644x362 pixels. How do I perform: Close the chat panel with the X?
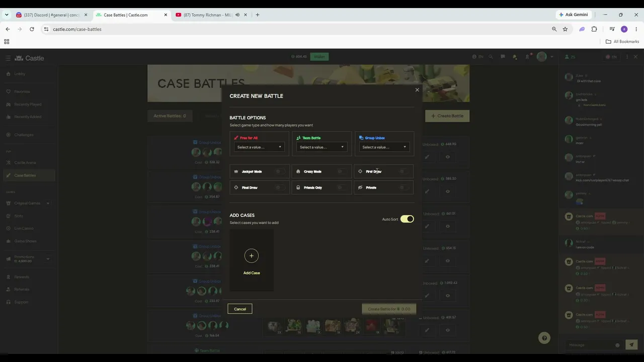(635, 57)
